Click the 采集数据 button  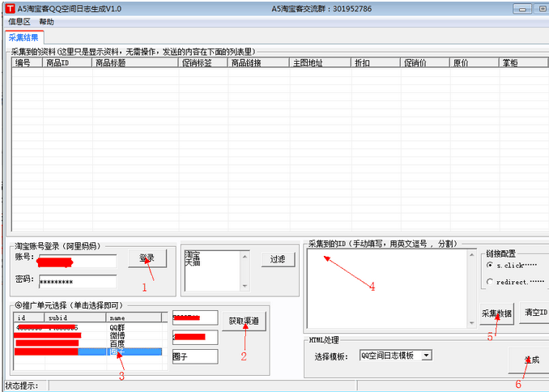click(497, 313)
